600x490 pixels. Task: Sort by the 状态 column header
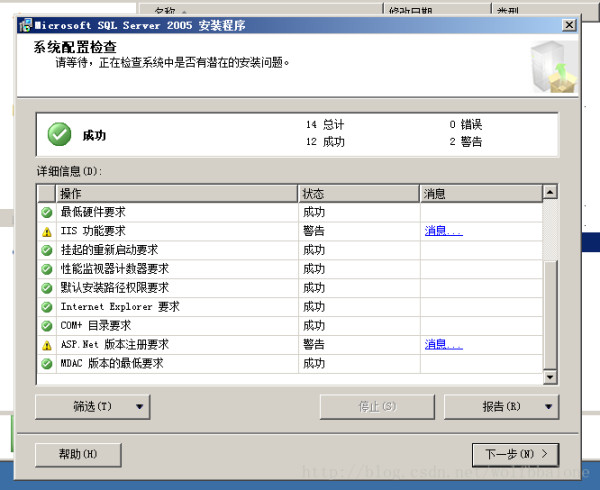point(359,194)
